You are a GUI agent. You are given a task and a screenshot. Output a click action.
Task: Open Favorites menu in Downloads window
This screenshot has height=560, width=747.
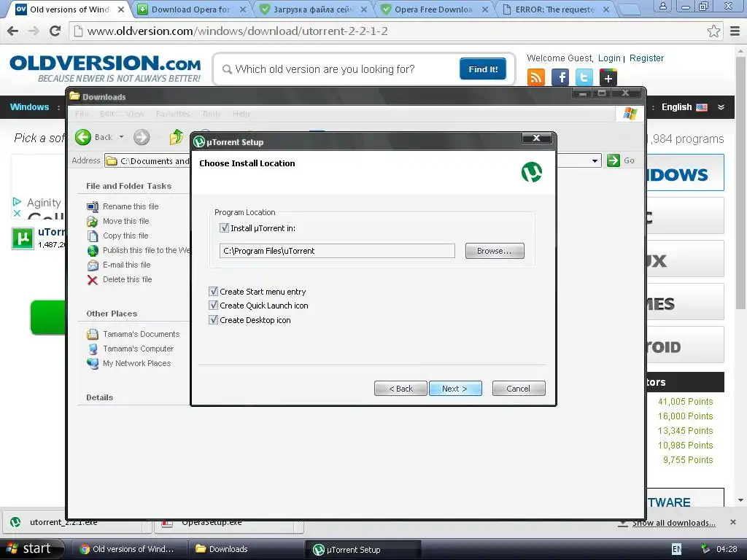(x=172, y=114)
